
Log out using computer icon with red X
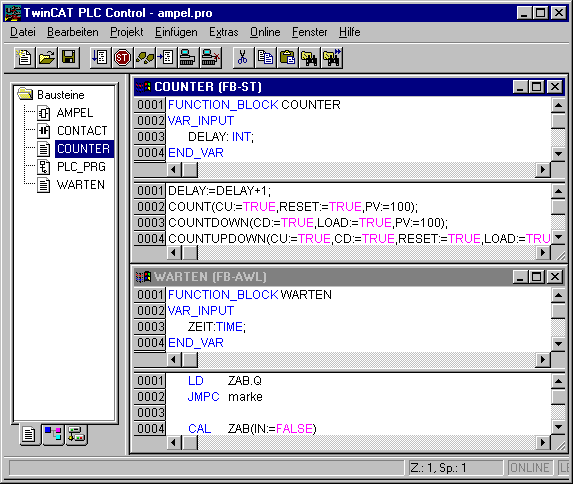(x=210, y=58)
